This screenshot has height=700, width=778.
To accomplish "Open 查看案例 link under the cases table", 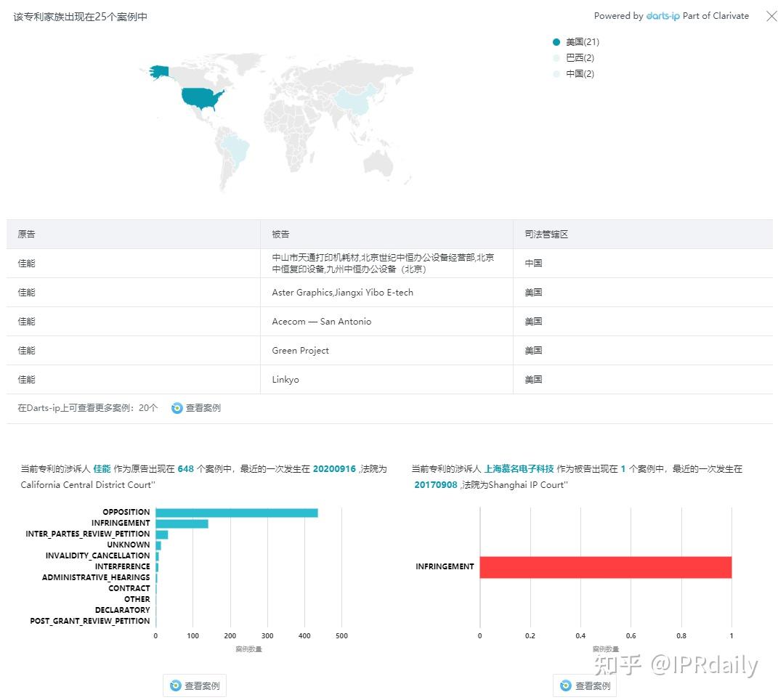I will click(x=203, y=408).
